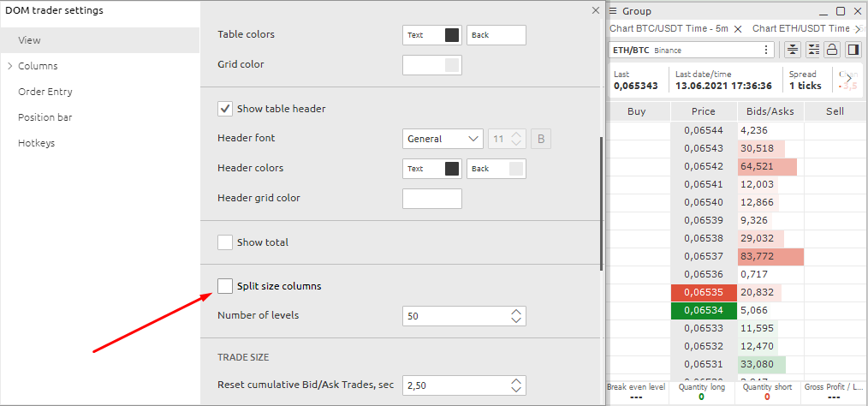Expand the Columns section in sidebar
The width and height of the screenshot is (868, 406).
click(10, 66)
